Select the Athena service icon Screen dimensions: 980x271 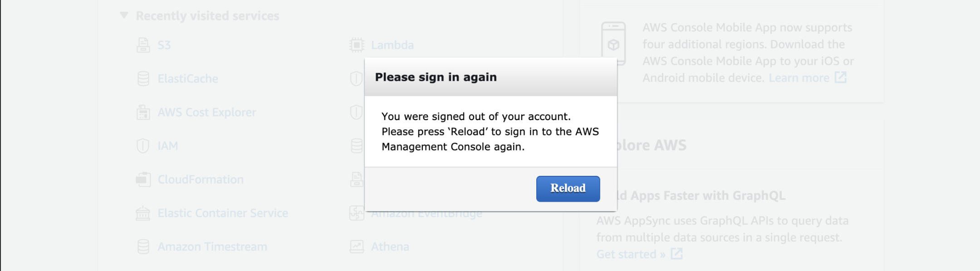pos(356,247)
